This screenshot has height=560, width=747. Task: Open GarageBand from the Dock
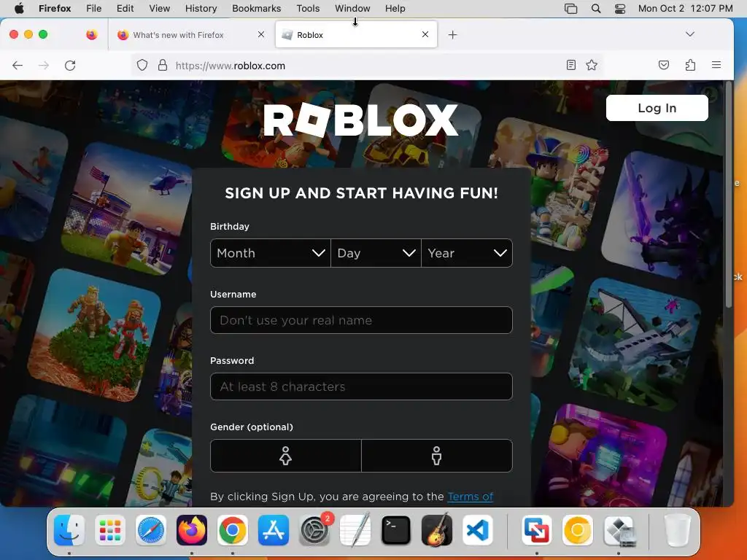coord(437,530)
